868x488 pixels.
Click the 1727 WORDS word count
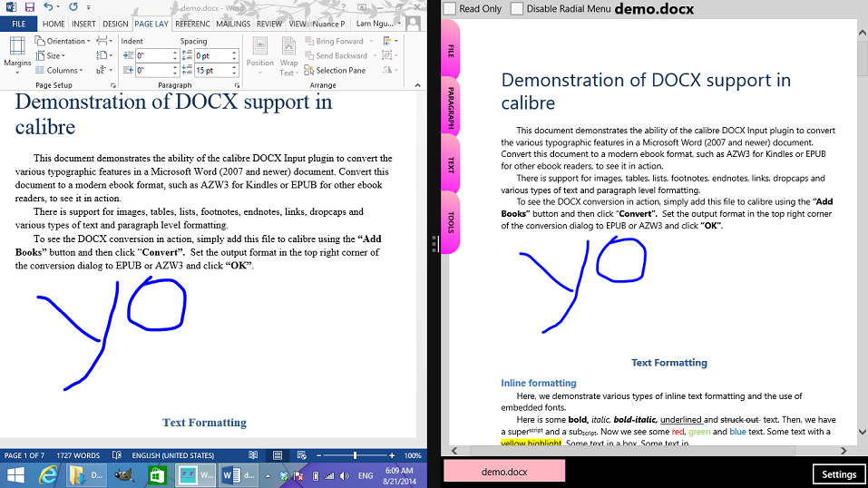(78, 455)
